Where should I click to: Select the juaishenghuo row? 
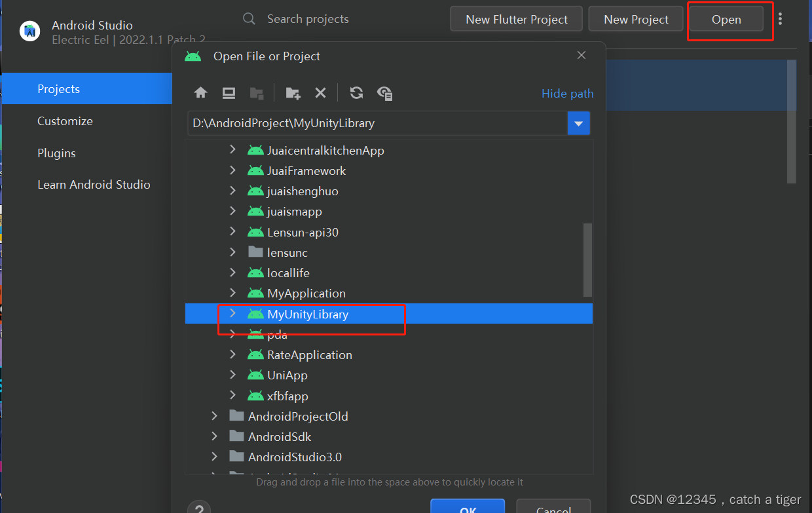click(x=389, y=191)
